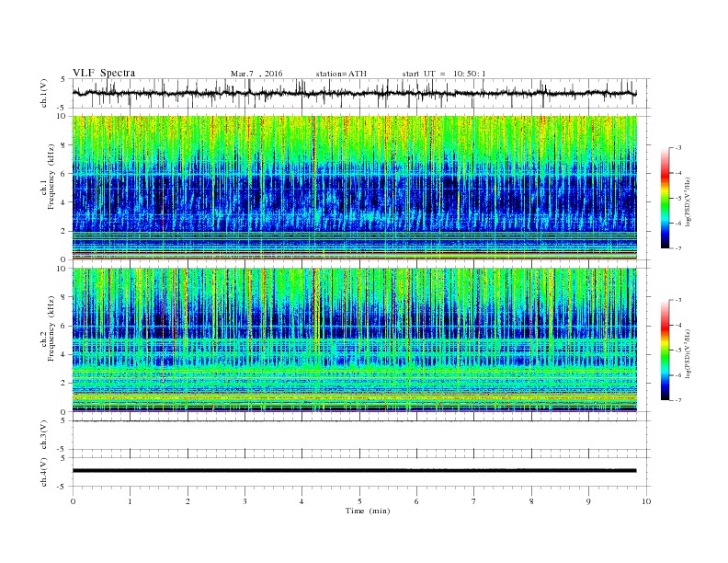The width and height of the screenshot is (728, 563).
Task: Click the '4' kHz tick on ch.2 spectrogram axis
Action: (x=63, y=354)
